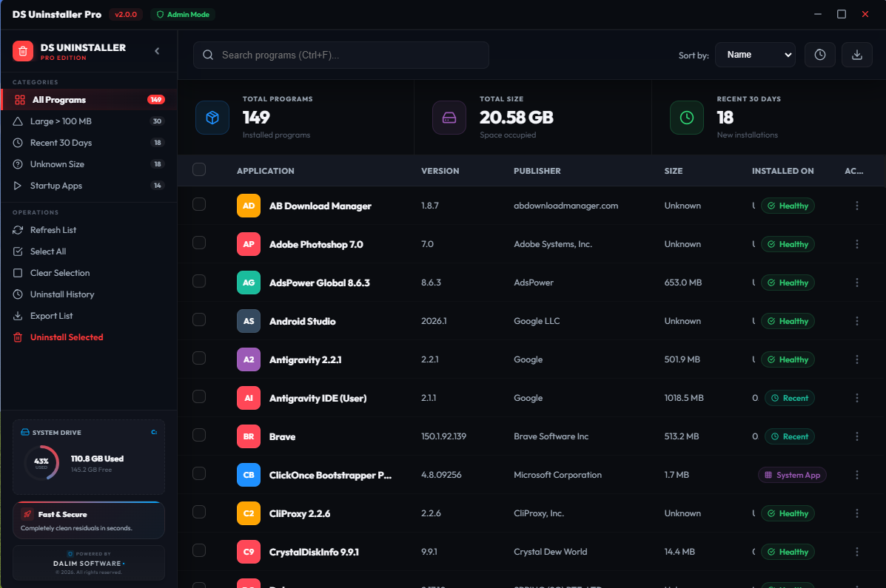Click the CB icon for ClickOnce Bootstrapper
Image resolution: width=886 pixels, height=588 pixels.
point(249,474)
